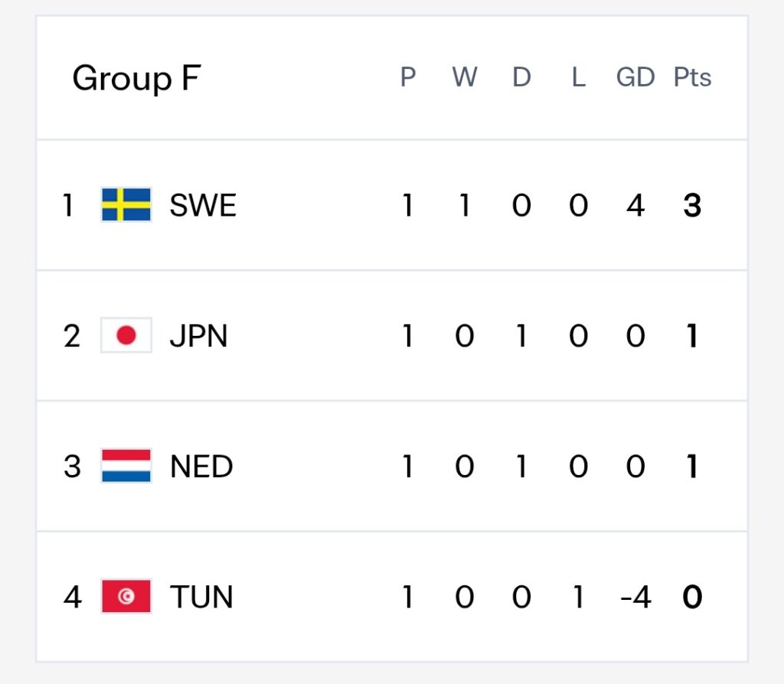Click the P column header
The image size is (784, 684).
[408, 77]
